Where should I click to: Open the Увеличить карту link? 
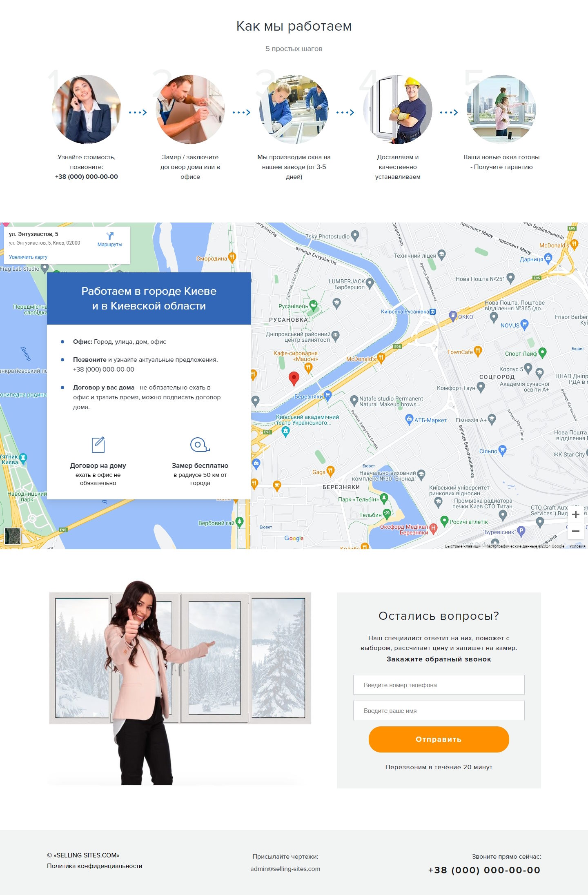[x=28, y=257]
